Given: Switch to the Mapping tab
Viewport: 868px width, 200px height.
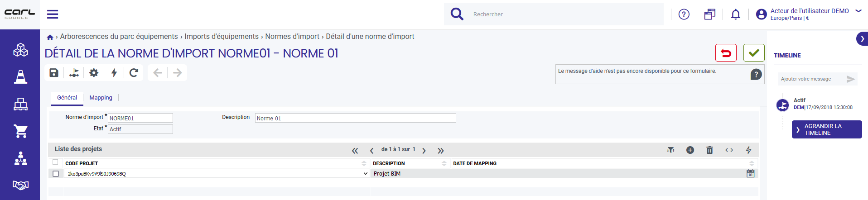Looking at the screenshot, I should [101, 98].
